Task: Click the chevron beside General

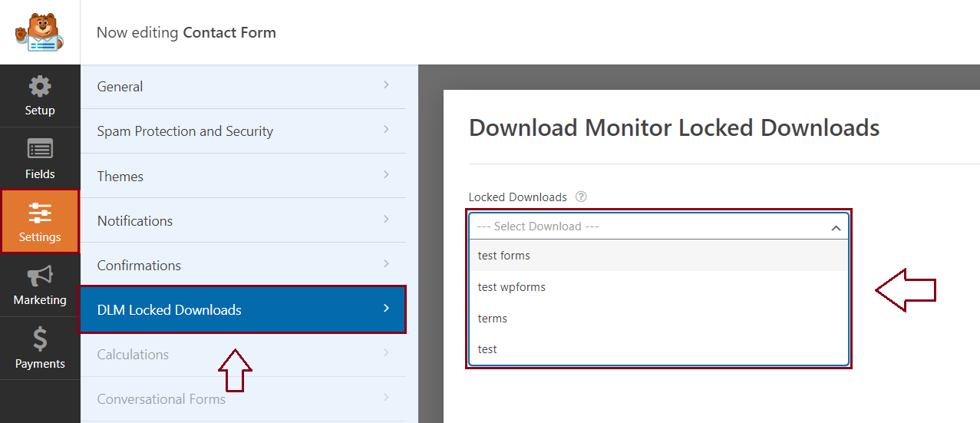Action: click(386, 84)
